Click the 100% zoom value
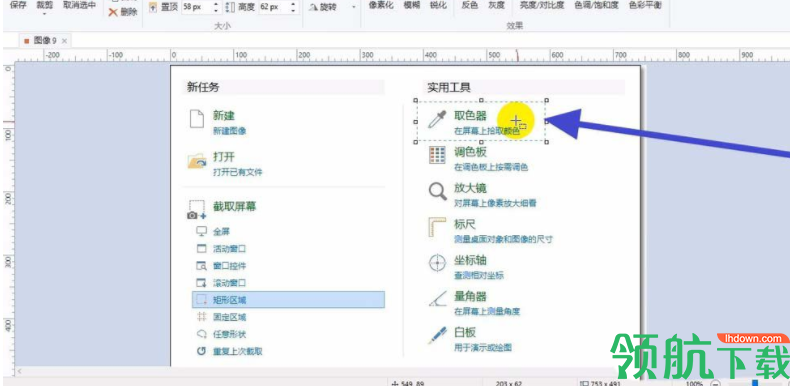Screen dimensions: 790x386 pyautogui.click(x=694, y=383)
